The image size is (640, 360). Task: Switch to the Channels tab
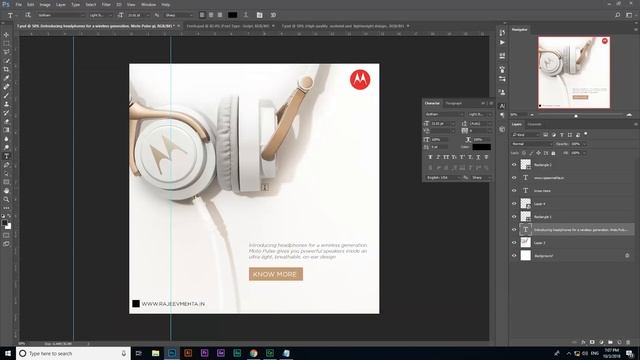click(x=534, y=124)
